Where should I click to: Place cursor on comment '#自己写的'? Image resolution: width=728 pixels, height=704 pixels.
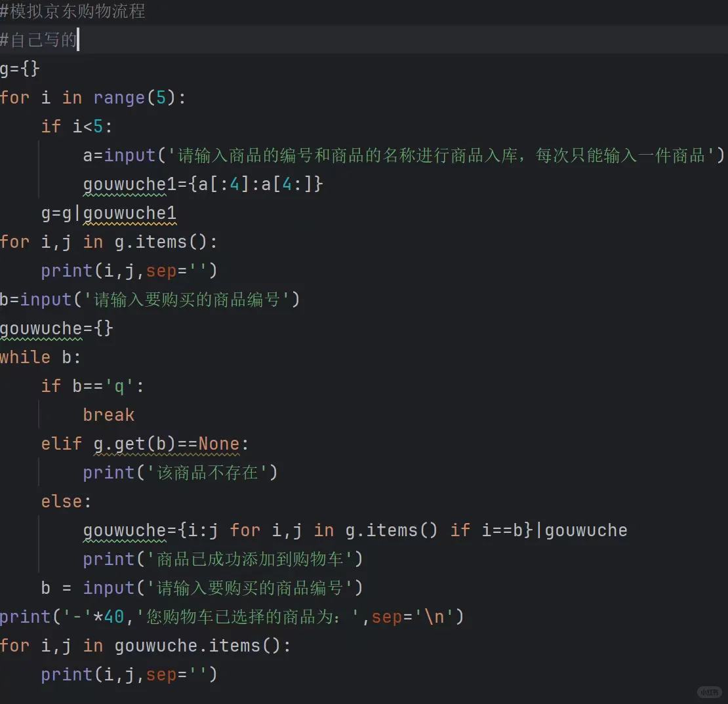tap(39, 40)
